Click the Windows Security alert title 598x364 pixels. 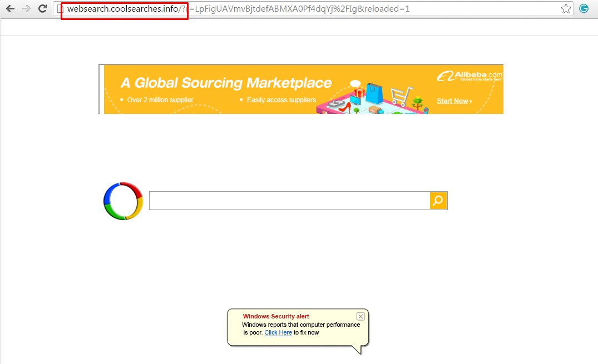tap(276, 316)
